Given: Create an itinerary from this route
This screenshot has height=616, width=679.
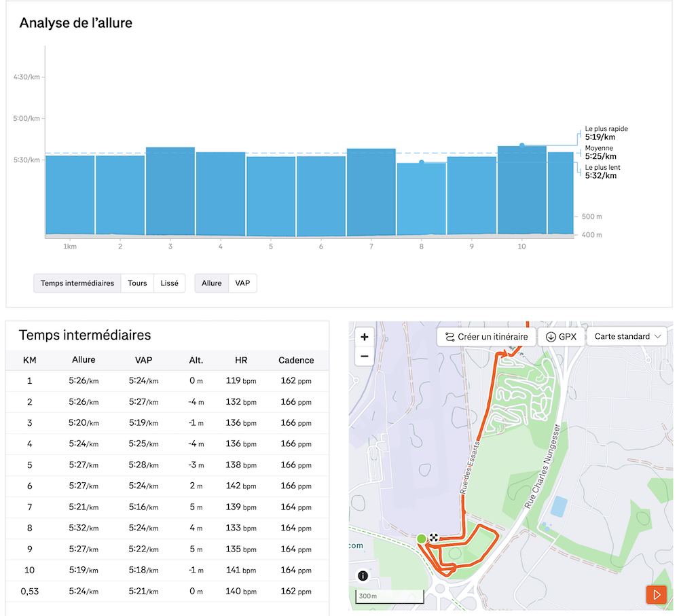Looking at the screenshot, I should click(486, 337).
